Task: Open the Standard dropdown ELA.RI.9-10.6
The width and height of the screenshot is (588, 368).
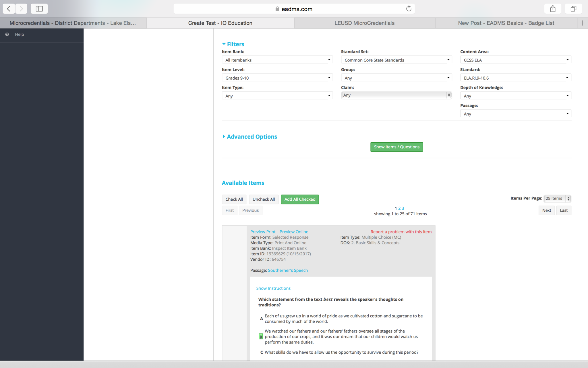Action: pos(515,78)
